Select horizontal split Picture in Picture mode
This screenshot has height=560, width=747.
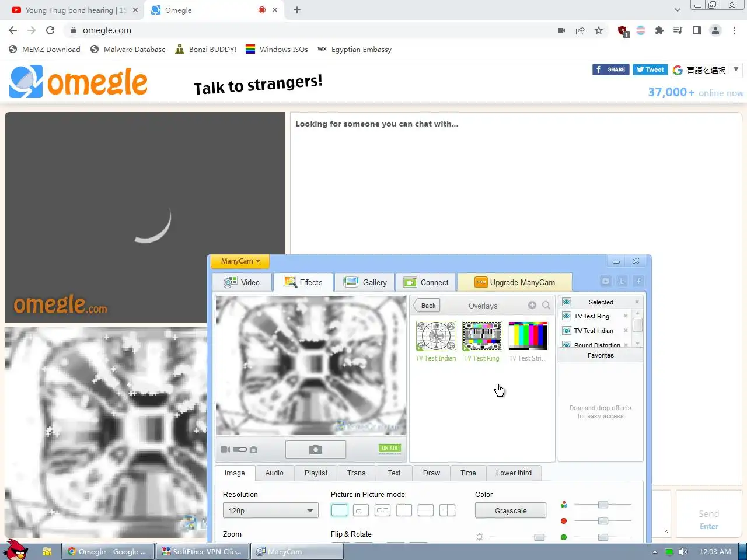click(x=425, y=510)
